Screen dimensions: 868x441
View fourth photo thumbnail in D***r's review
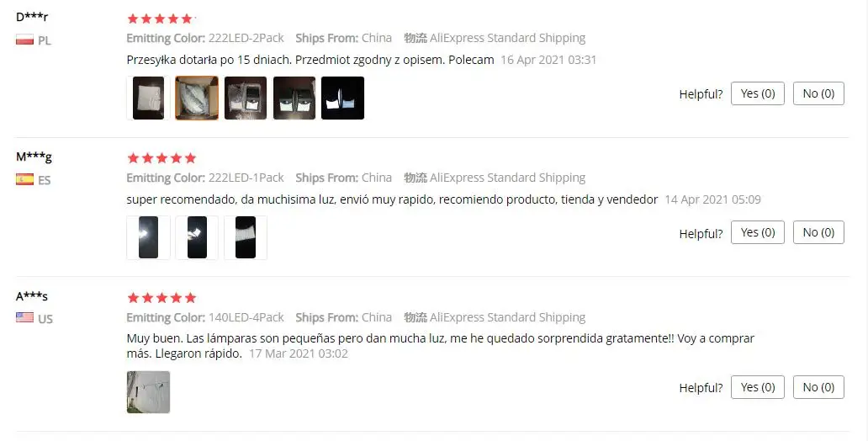tap(294, 98)
